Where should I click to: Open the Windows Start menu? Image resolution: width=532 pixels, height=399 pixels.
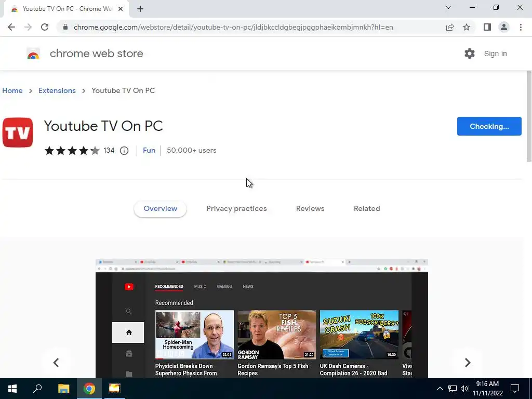click(x=12, y=389)
